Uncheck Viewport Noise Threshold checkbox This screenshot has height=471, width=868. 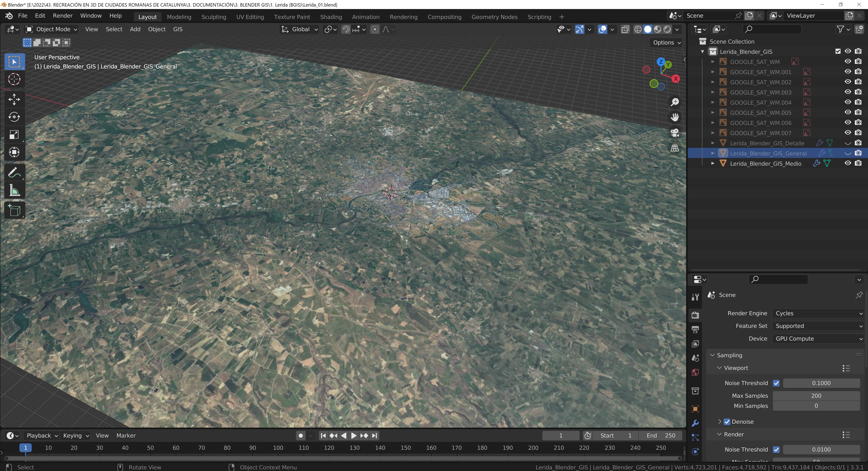(x=776, y=383)
